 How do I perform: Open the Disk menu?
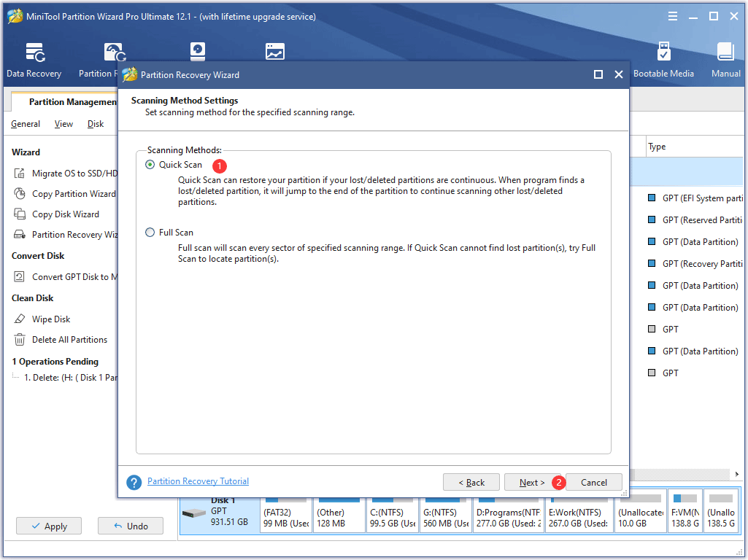[x=96, y=124]
